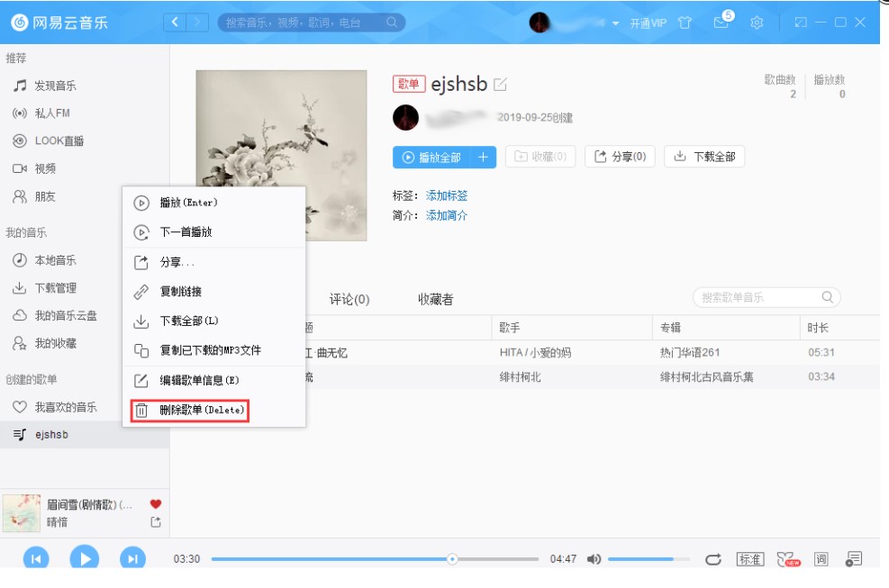Image resolution: width=889 pixels, height=588 pixels.
Task: Toggle the loop playback mode icon
Action: point(712,558)
